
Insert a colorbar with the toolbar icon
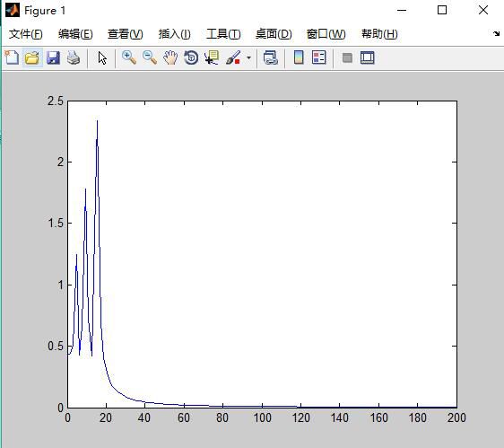coord(299,58)
